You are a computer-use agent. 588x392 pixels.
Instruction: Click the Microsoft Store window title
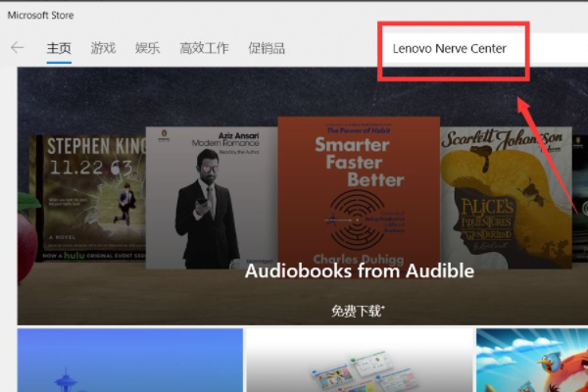click(41, 16)
